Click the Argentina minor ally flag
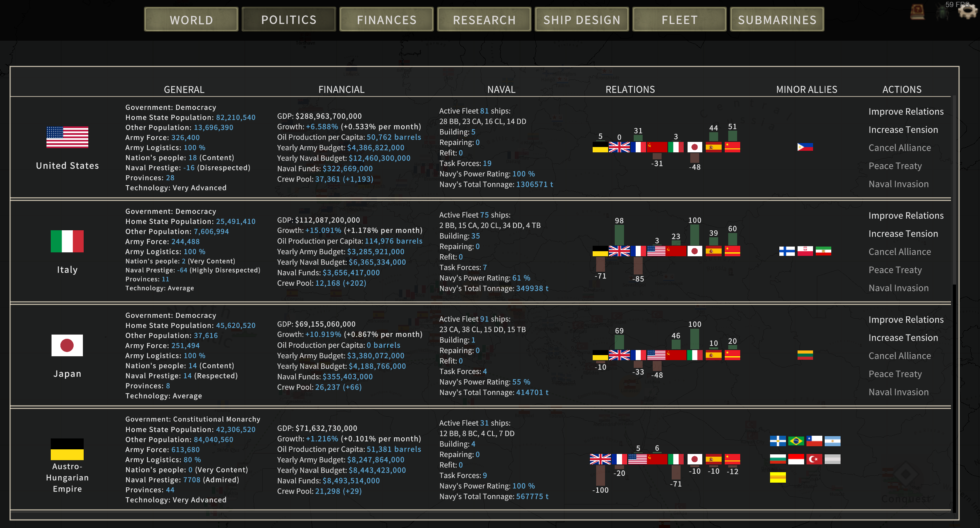This screenshot has width=980, height=528. (x=832, y=441)
